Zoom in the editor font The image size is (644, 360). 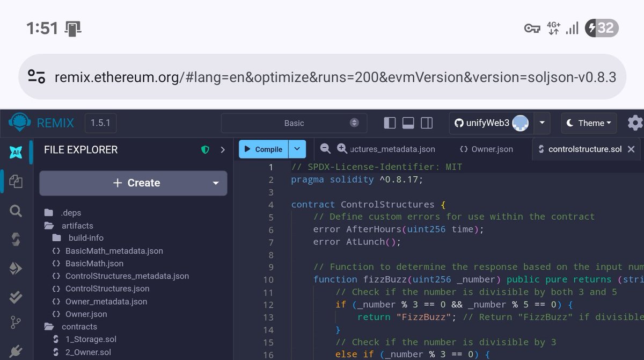point(342,148)
